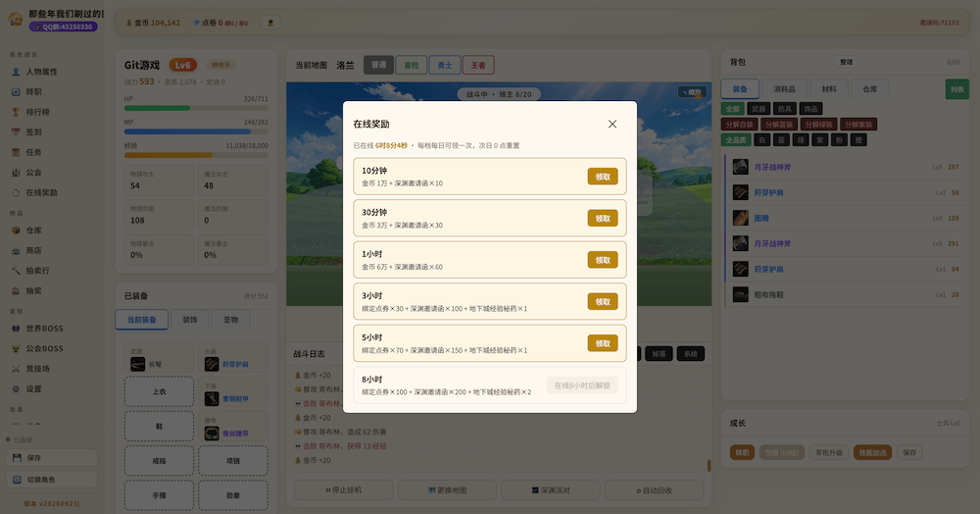The width and height of the screenshot is (980, 514).
Task: Select the 图腾 item in the backpack
Action: [845, 218]
